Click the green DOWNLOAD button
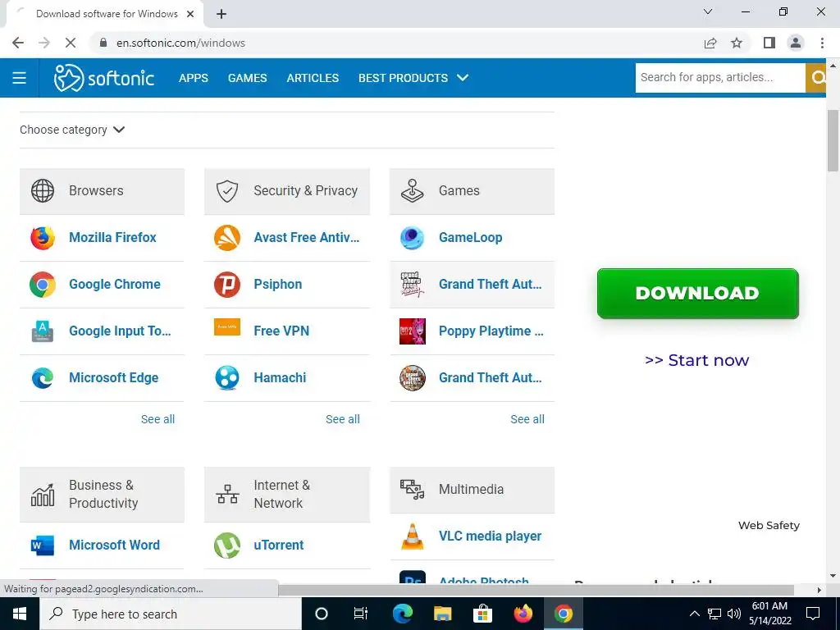 pos(697,293)
